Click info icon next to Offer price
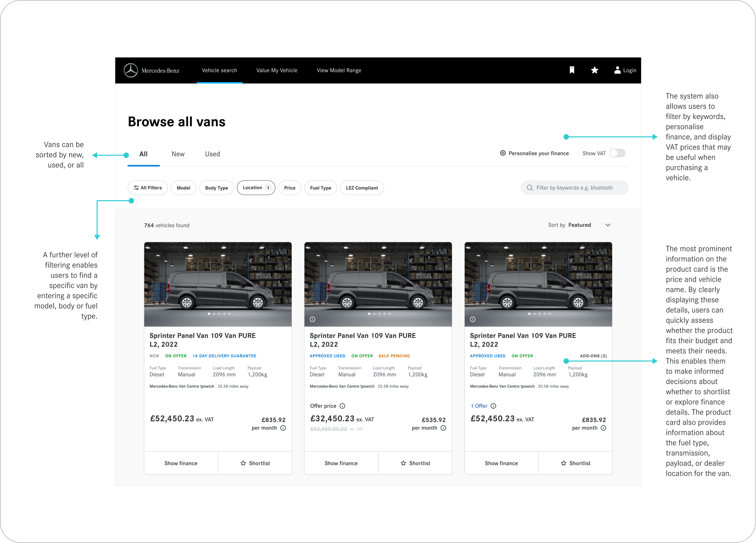Viewport: 756px width, 543px height. click(342, 406)
